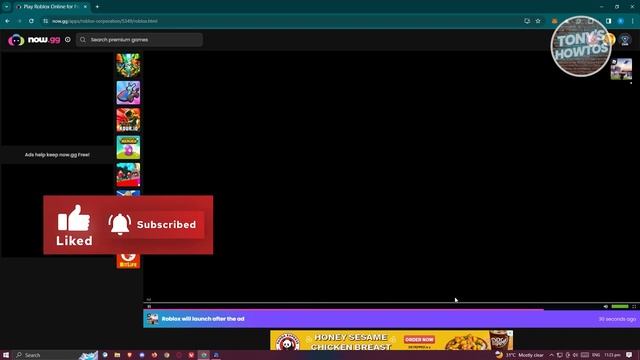This screenshot has width=640, height=360.
Task: Open the purple dinosaur game thumbnail
Action: click(x=128, y=93)
